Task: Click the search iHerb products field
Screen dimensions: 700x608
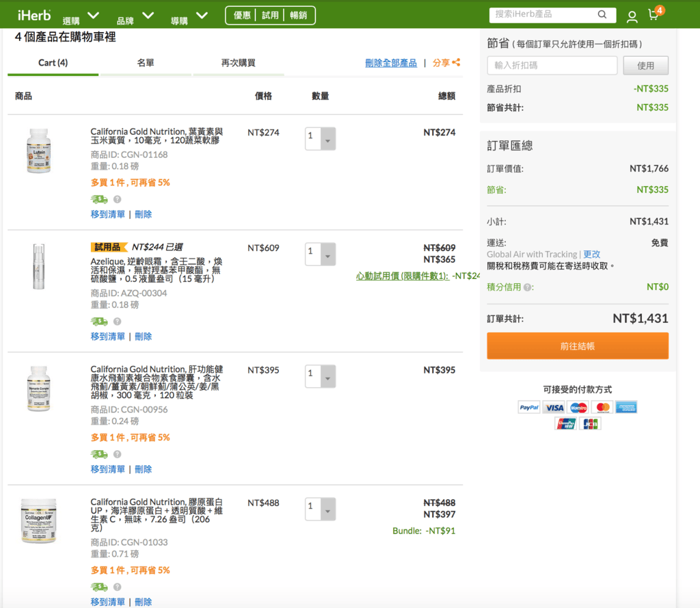Action: 552,15
